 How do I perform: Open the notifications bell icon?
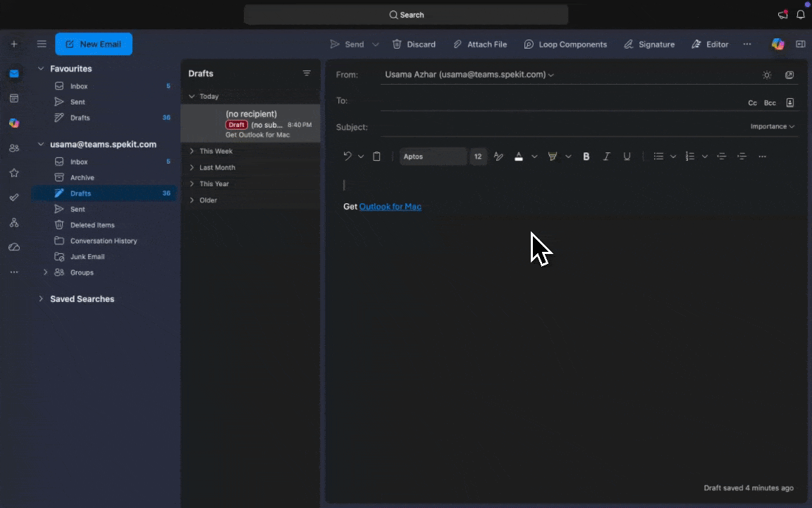pos(801,15)
